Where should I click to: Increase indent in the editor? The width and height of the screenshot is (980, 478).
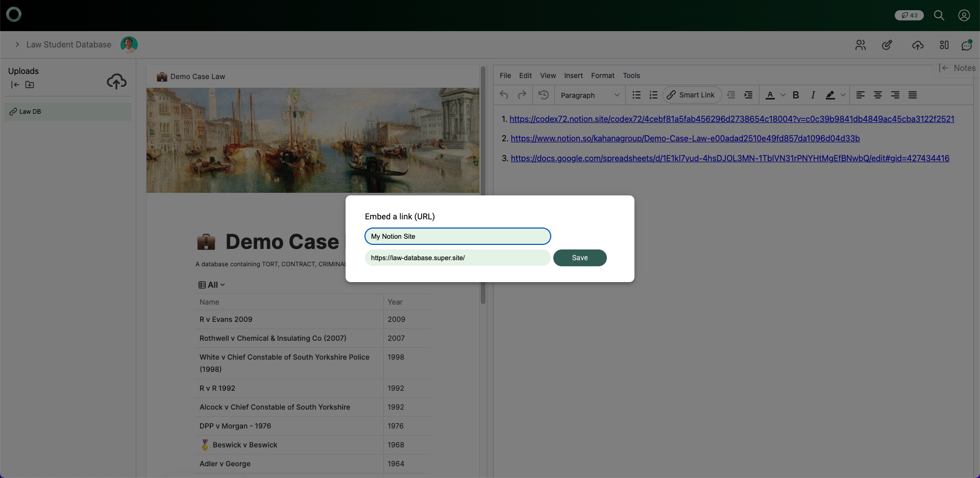coord(748,95)
